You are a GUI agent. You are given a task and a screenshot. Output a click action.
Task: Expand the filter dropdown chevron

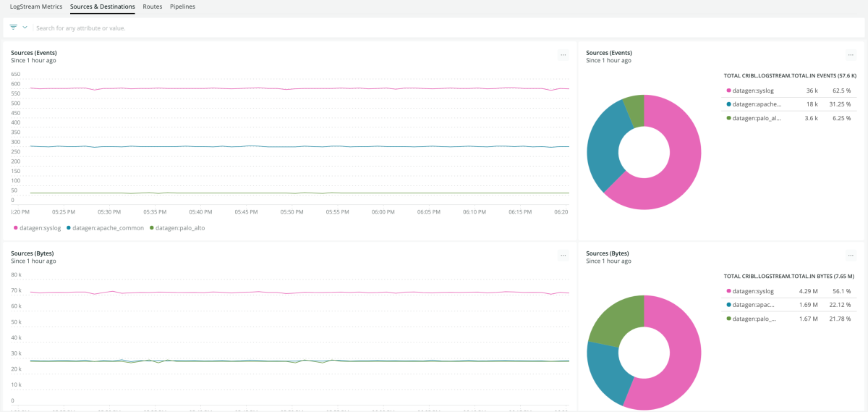point(25,28)
